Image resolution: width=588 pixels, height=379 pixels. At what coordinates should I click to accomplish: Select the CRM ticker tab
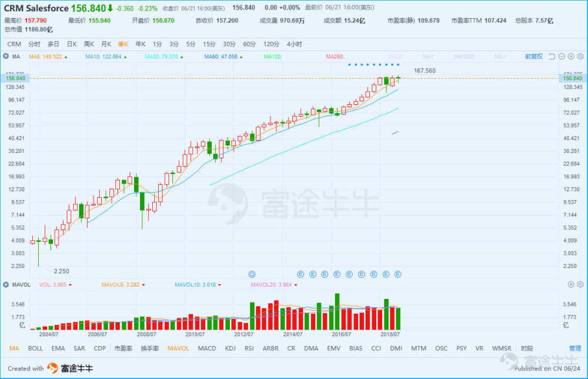click(14, 44)
